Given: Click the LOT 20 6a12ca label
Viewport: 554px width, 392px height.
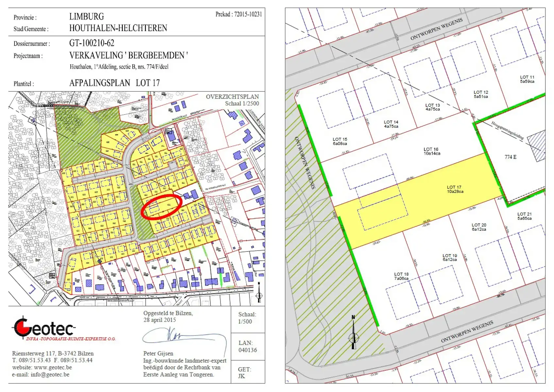Looking at the screenshot, I should pos(479,227).
